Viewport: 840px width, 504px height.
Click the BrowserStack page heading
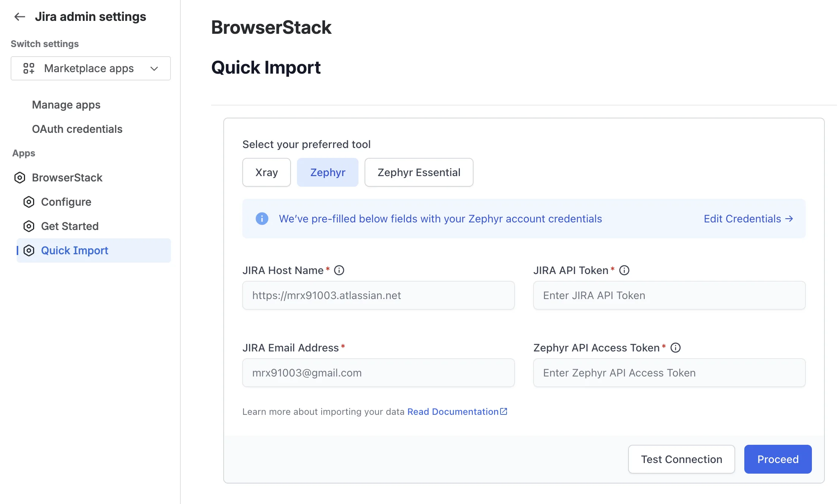[x=271, y=27]
